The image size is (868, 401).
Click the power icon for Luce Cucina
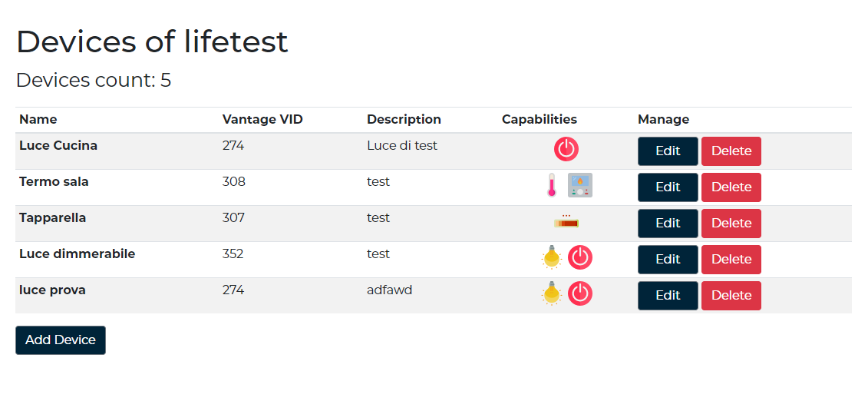(566, 149)
